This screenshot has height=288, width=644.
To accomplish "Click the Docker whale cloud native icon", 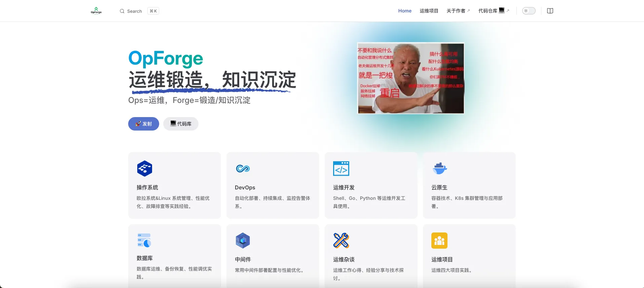I will click(439, 168).
